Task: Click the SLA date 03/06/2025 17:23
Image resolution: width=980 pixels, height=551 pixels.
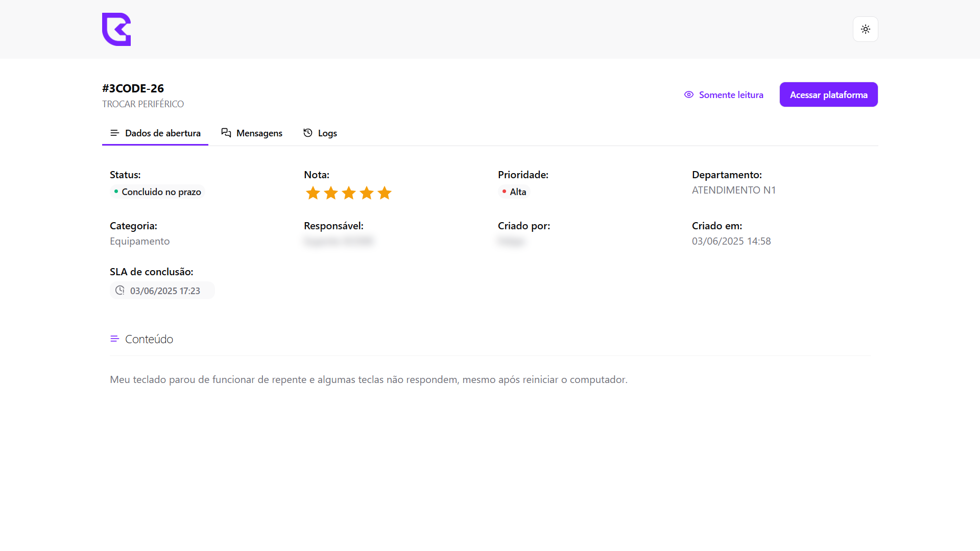Action: coord(165,291)
